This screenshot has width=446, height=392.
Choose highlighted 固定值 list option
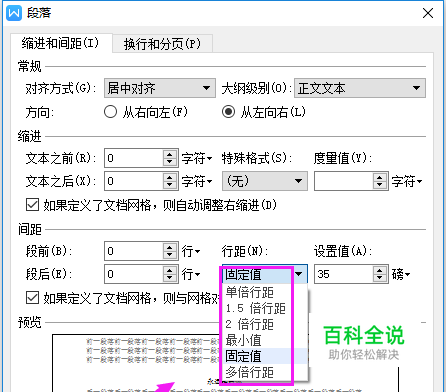265,356
